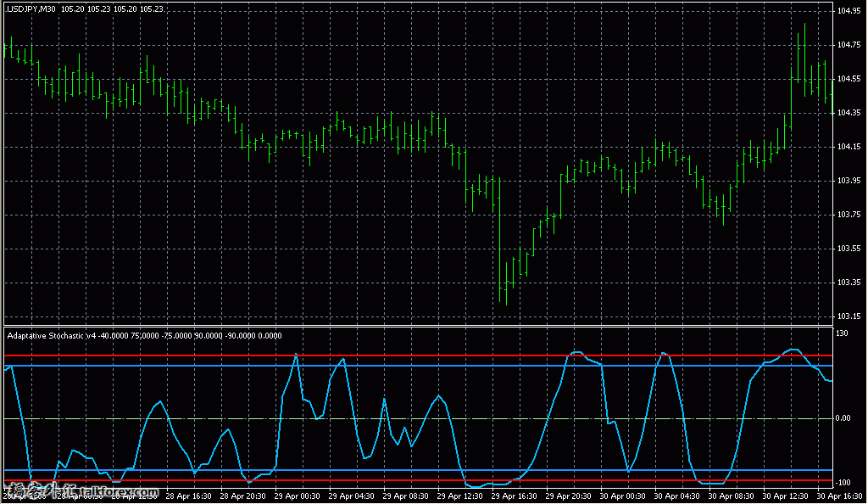This screenshot has width=868, height=504.
Task: Click the USDJPY,M30 chart title text
Action: [x=31, y=9]
